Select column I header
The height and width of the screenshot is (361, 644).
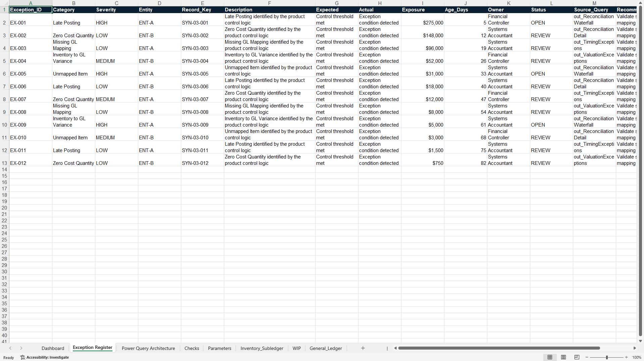(423, 3)
